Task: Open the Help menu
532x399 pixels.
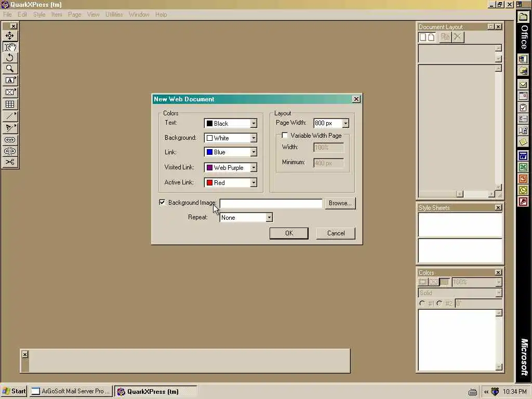Action: tap(161, 14)
